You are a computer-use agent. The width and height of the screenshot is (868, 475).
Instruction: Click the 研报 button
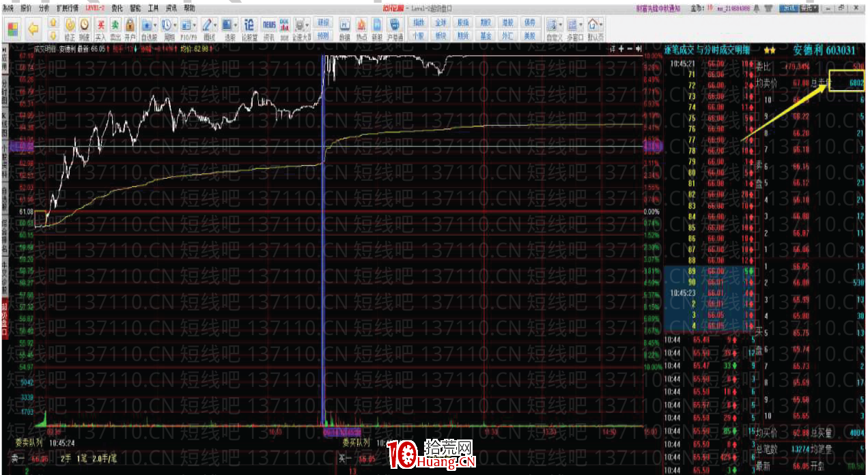click(323, 23)
